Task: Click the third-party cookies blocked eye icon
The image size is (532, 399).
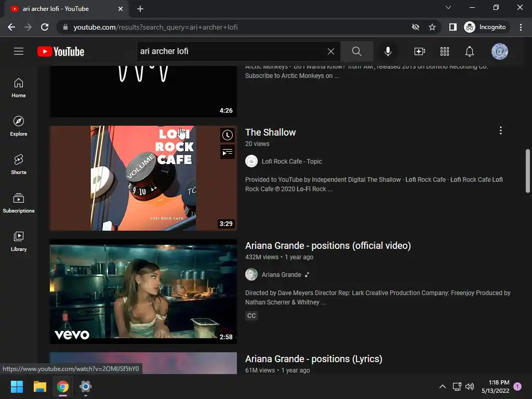Action: tap(416, 27)
